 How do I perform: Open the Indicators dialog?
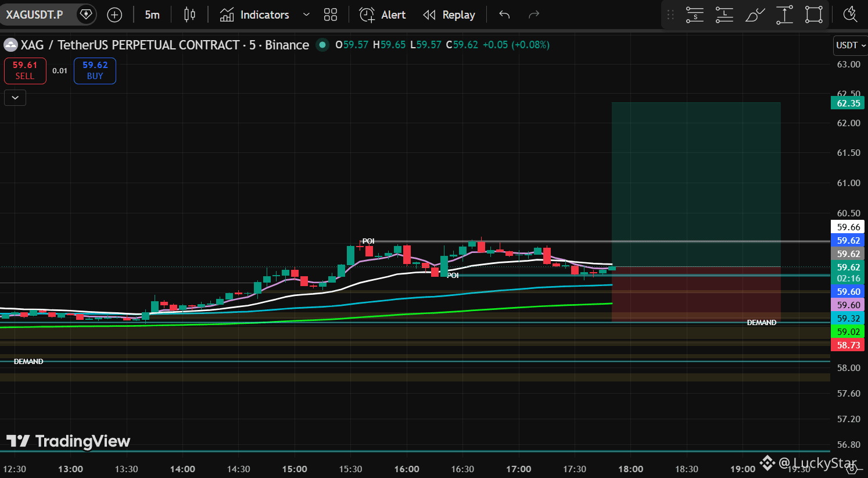coord(254,15)
